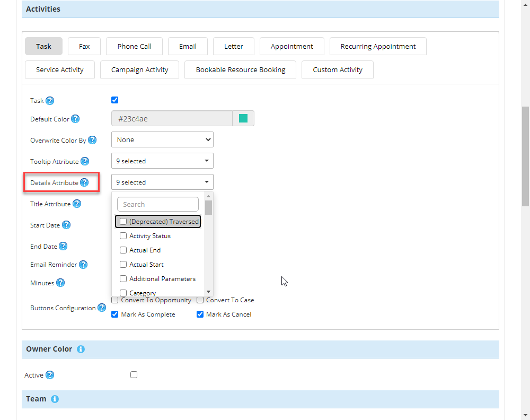Screen dimensions: 530x420
Task: Click help icon beside Default Color
Action: click(x=75, y=119)
